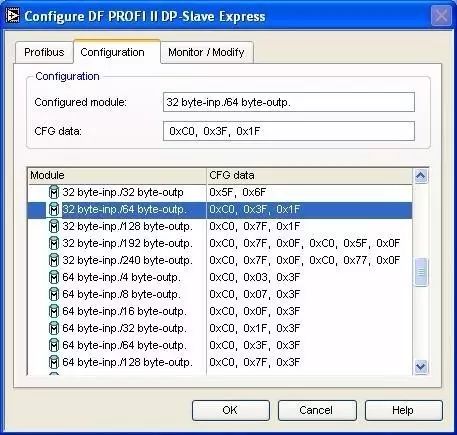Click module icon for 32 byte-inp./128 byte-outp.
Screen dimensions: 457x435
[54, 226]
